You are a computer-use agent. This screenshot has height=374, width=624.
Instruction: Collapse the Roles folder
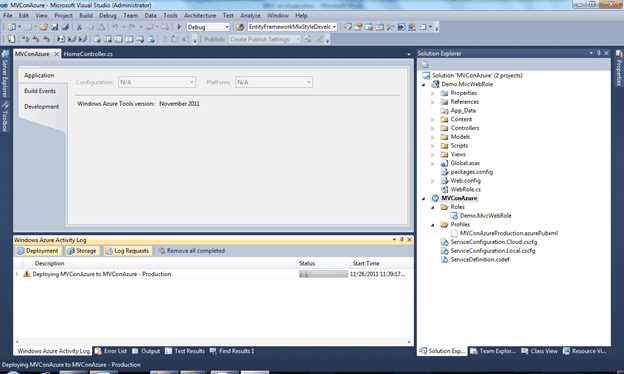(433, 207)
